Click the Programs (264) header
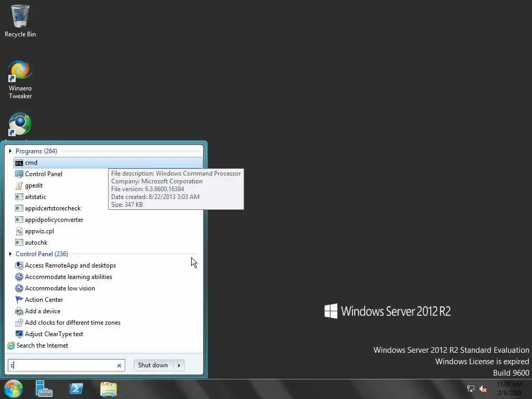The width and height of the screenshot is (532, 399). coord(36,151)
